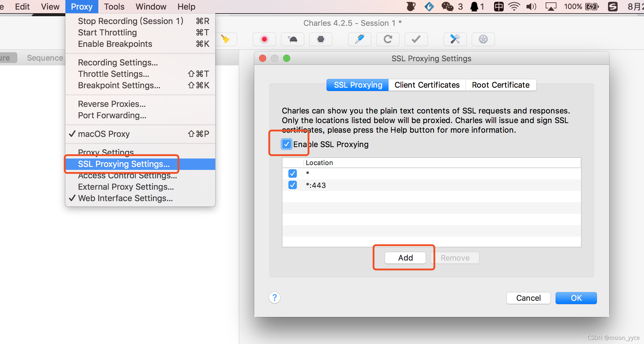Click the volume speaker menu bar icon
Screen dimensions: 644x344
pyautogui.click(x=531, y=7)
